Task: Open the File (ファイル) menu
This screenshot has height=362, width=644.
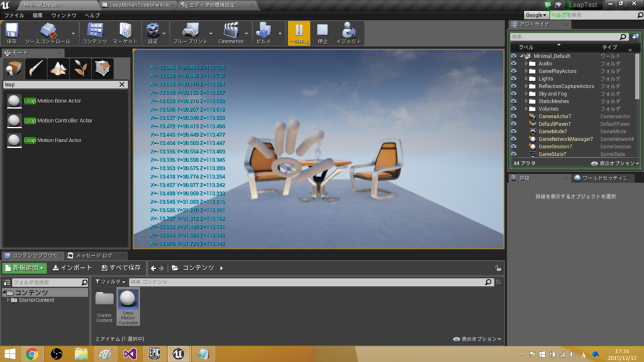Action: 14,15
